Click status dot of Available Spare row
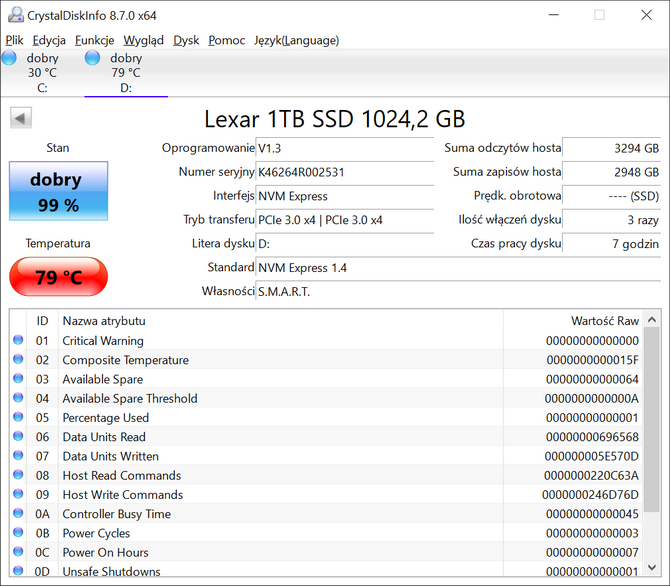The image size is (670, 586). [x=18, y=378]
